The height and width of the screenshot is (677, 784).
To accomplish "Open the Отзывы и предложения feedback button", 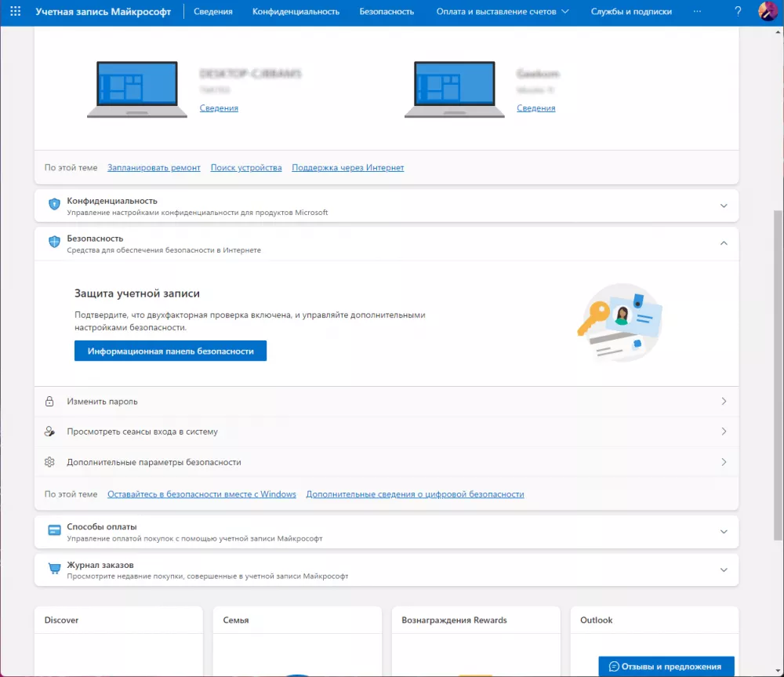I will point(666,667).
